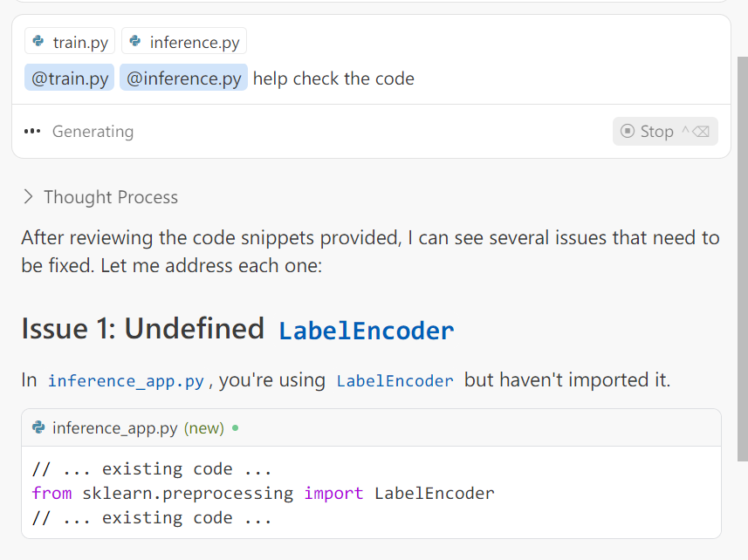The height and width of the screenshot is (560, 748).
Task: Click Python icon in inference_app.py code header
Action: (x=38, y=427)
